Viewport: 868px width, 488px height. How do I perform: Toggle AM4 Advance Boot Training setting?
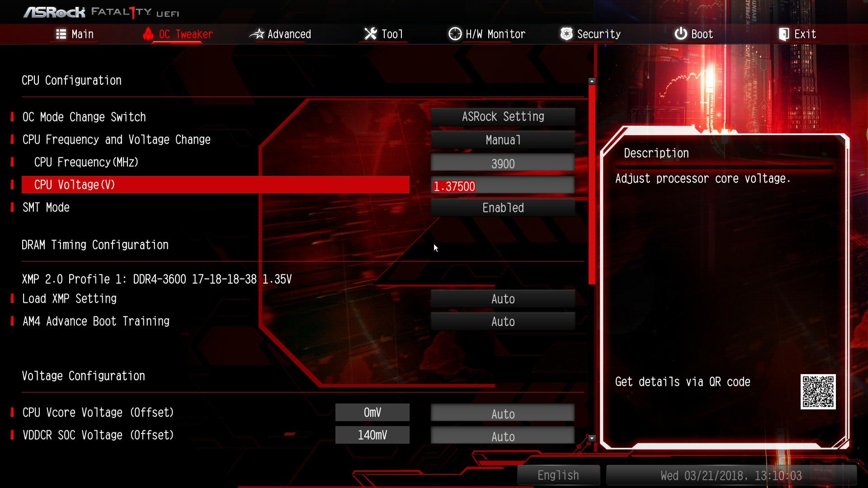(x=503, y=321)
